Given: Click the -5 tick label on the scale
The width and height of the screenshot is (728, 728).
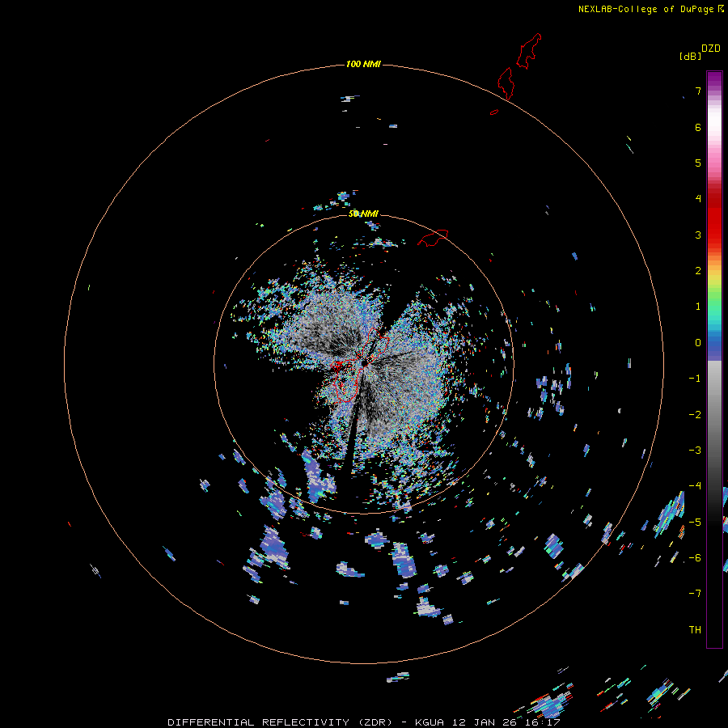Looking at the screenshot, I should [695, 522].
